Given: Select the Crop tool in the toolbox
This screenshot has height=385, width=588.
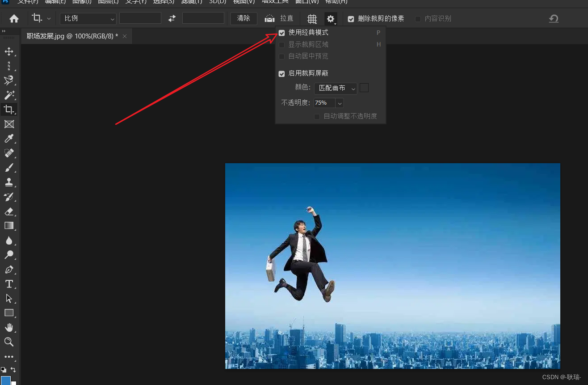Looking at the screenshot, I should [x=9, y=110].
